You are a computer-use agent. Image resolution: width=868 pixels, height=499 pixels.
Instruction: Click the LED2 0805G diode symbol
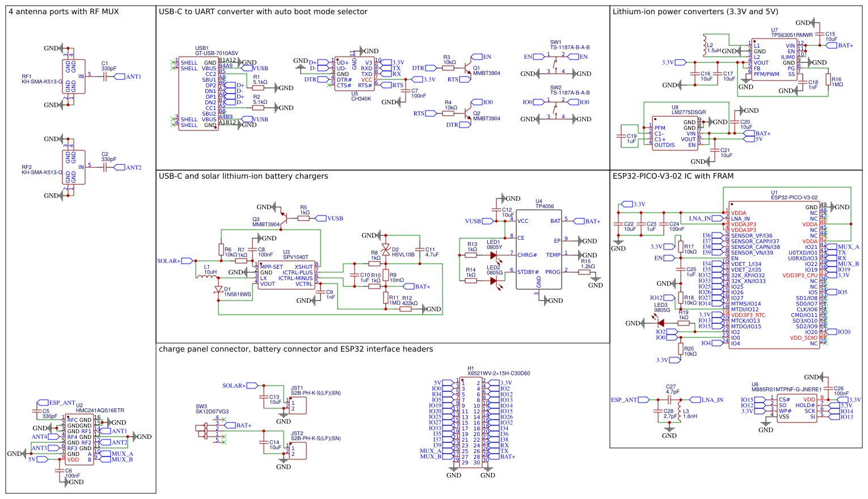(x=494, y=281)
